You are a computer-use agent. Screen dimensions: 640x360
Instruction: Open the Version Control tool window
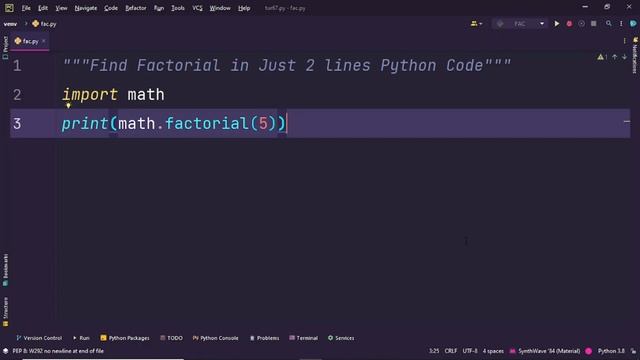(x=39, y=338)
